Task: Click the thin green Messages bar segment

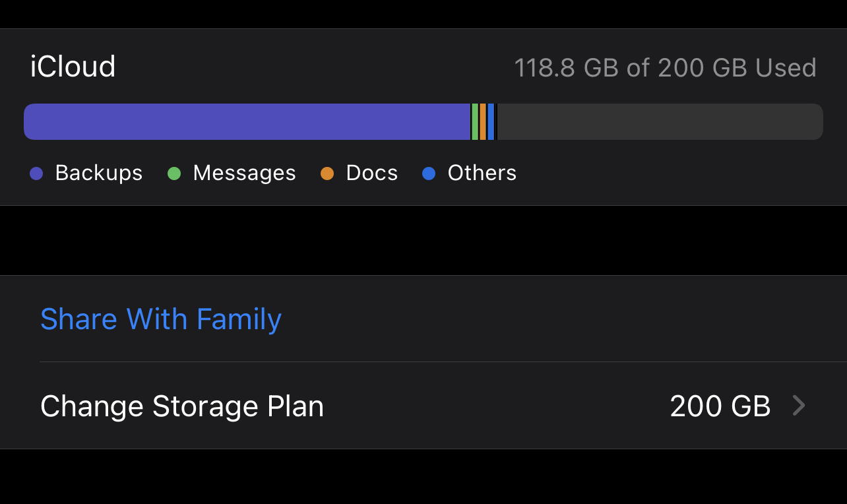Action: pyautogui.click(x=475, y=122)
